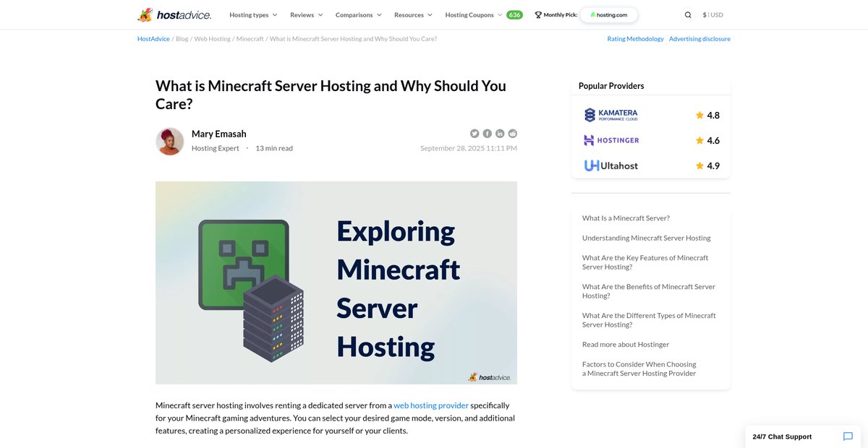Image resolution: width=868 pixels, height=448 pixels.
Task: Expand the Reviews dropdown menu
Action: pos(307,14)
